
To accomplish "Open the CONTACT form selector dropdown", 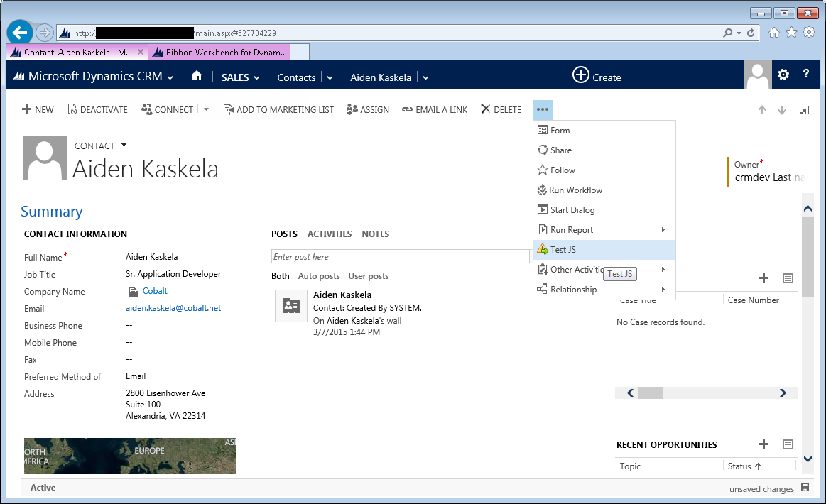I will [x=124, y=145].
